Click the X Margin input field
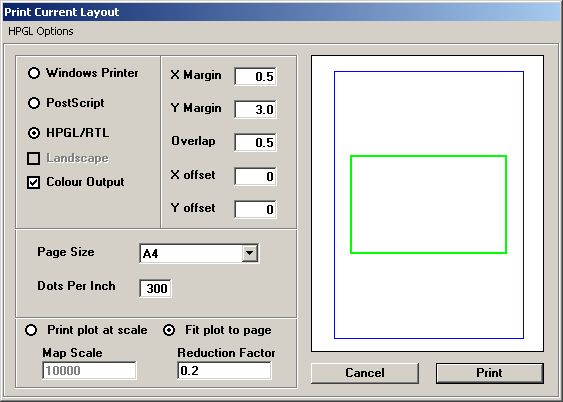Screen dimensions: 563x402 coord(255,76)
